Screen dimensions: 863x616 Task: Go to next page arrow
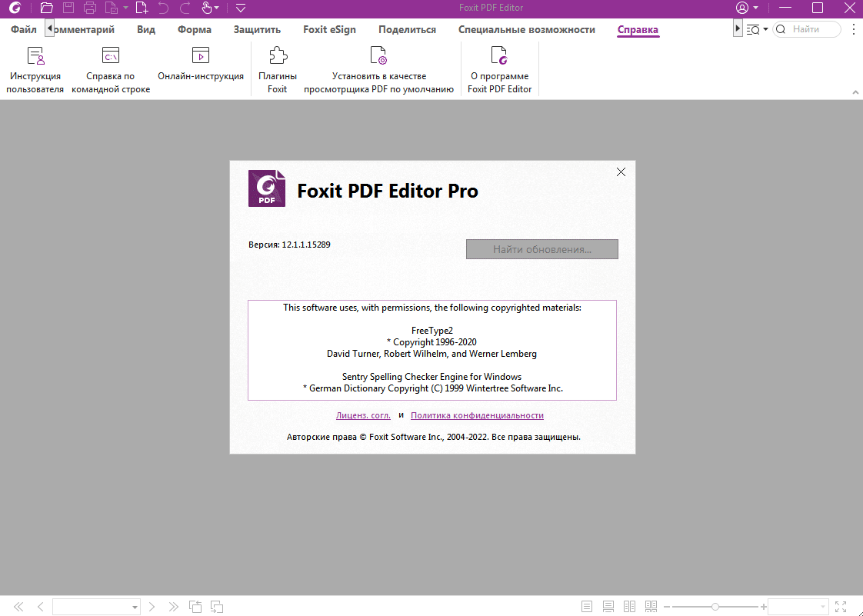(152, 607)
